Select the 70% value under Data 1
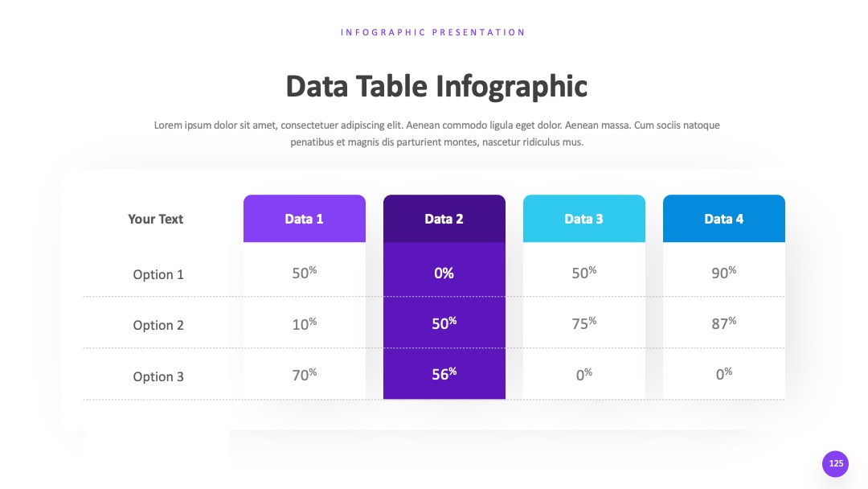 [305, 374]
